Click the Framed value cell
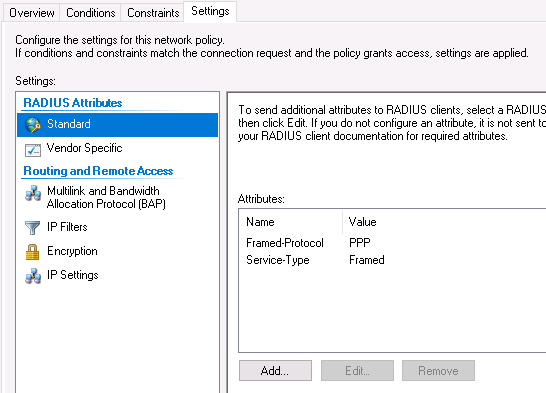This screenshot has height=393, width=546. coord(367,260)
